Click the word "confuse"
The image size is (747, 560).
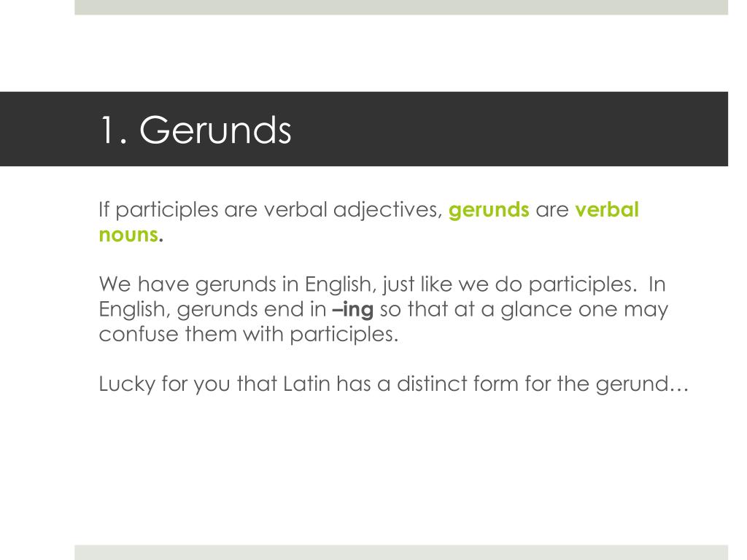[139, 334]
